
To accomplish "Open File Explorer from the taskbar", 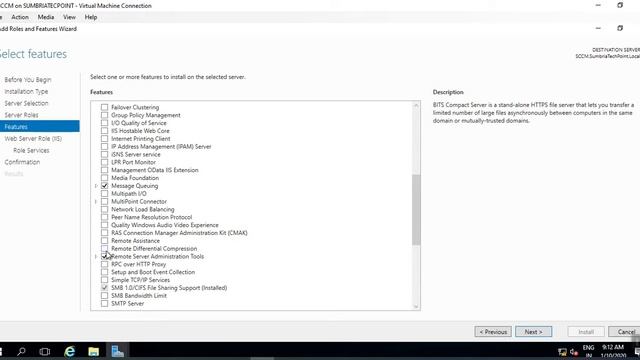I will (93, 351).
